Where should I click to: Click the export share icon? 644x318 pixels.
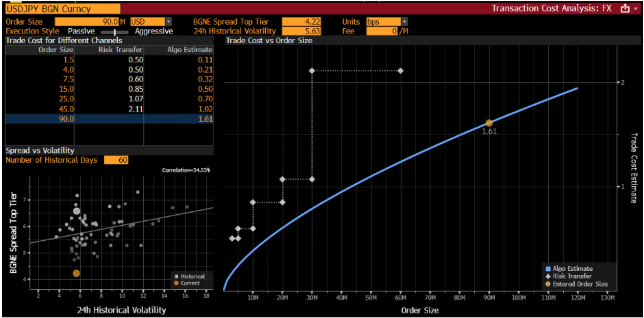(x=625, y=8)
